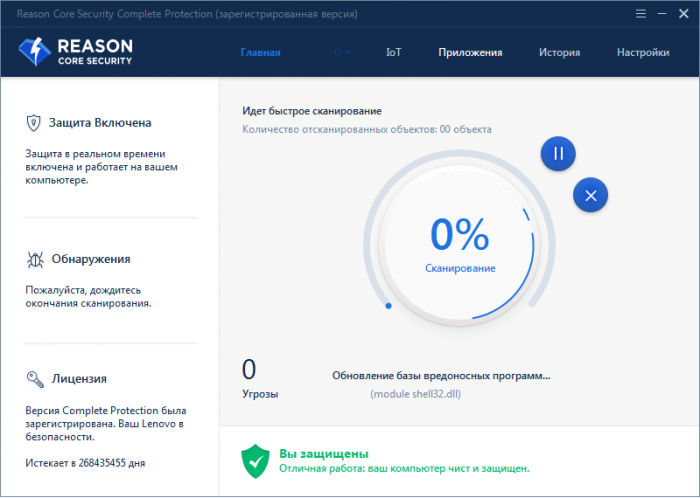Click the Вы защищены heading

pyautogui.click(x=324, y=454)
